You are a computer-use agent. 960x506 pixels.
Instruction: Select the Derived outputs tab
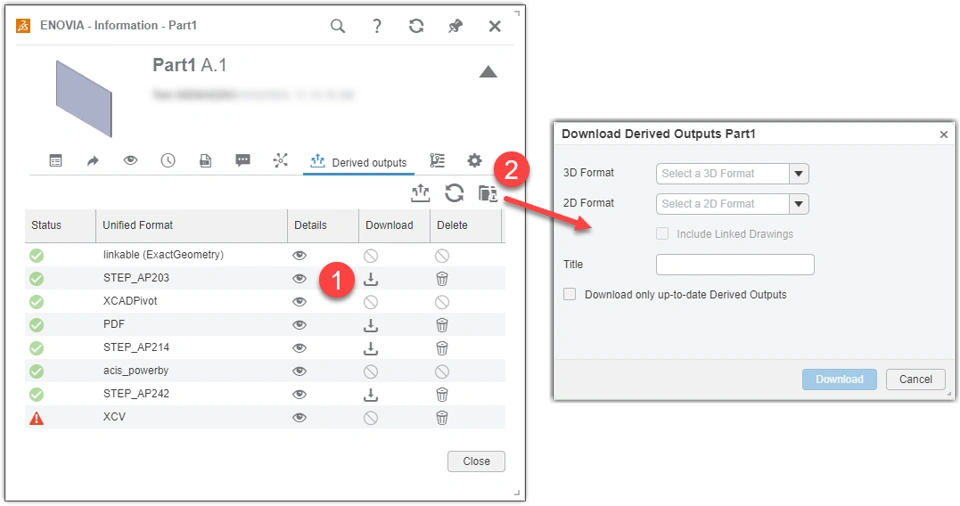tap(358, 162)
